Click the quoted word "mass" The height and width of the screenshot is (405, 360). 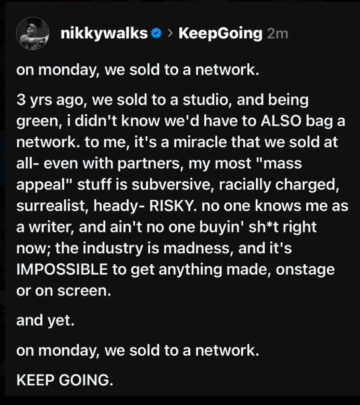(x=279, y=163)
